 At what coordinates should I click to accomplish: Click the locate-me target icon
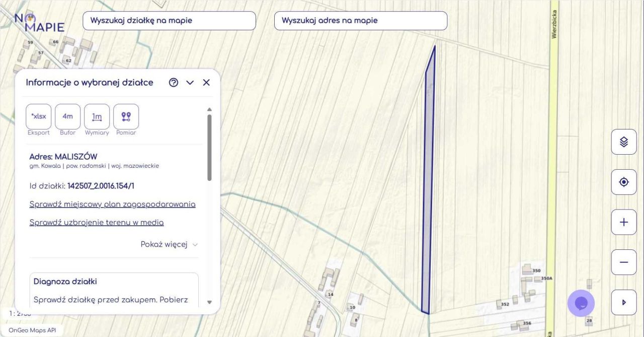(624, 182)
